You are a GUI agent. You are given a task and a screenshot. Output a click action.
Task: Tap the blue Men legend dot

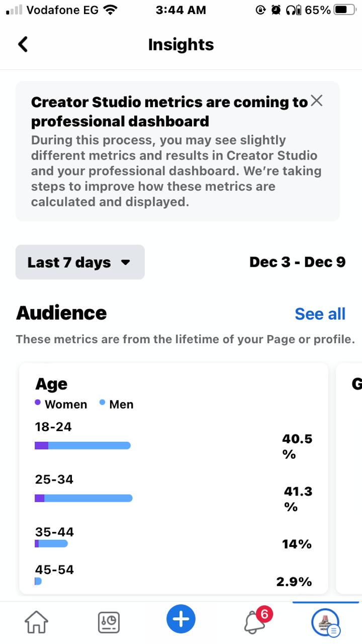(102, 403)
